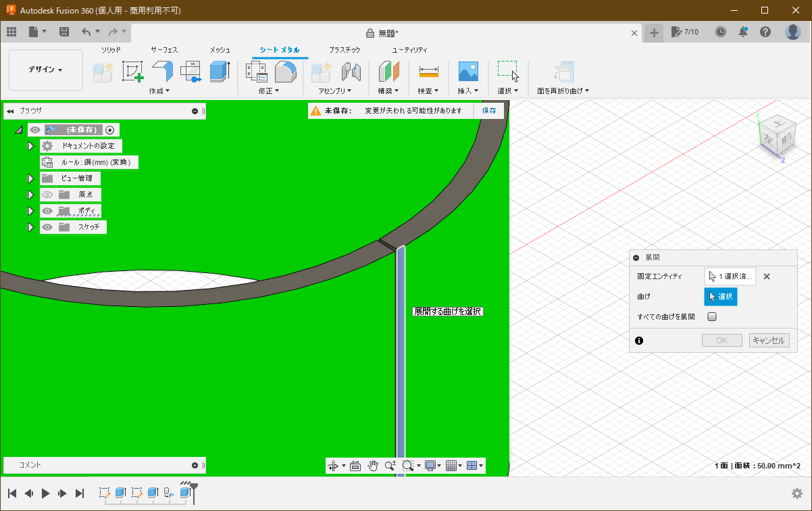The height and width of the screenshot is (511, 812).
Task: Click the Measure ruler icon
Action: 428,72
